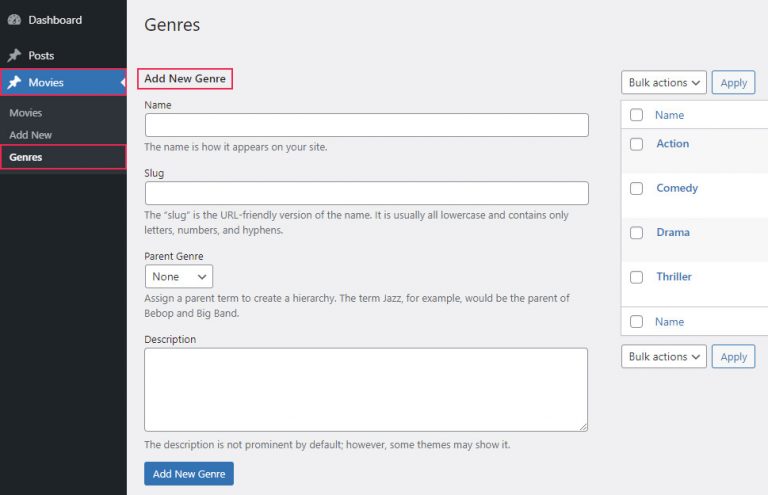Screen dimensions: 768x495
Task: Open the Parent Genre dropdown
Action: [x=179, y=277]
